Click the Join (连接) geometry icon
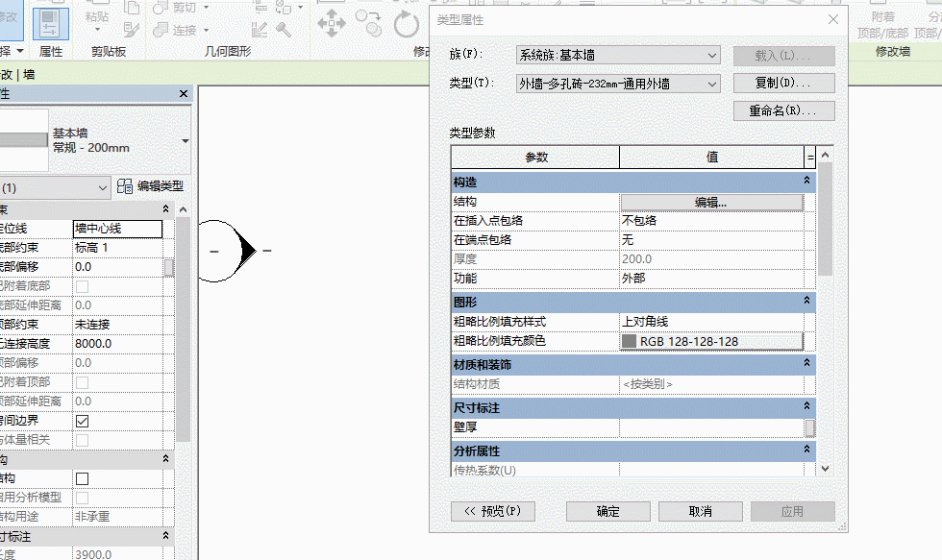942x560 pixels. [x=161, y=30]
